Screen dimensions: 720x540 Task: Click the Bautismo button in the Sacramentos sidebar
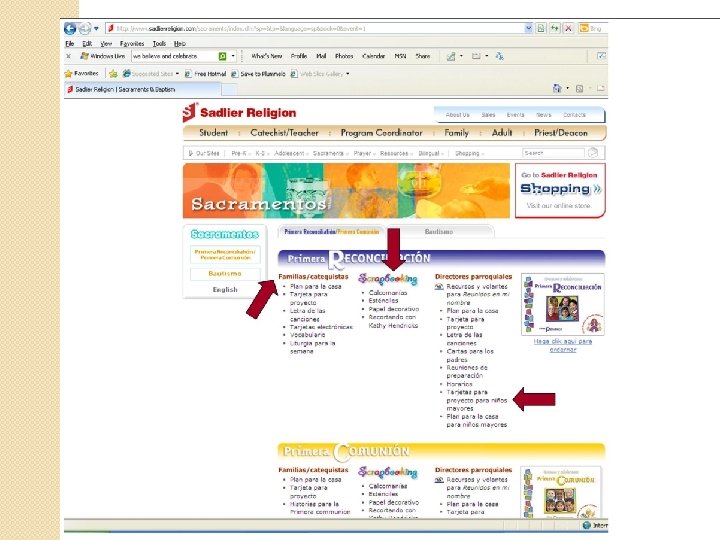coord(225,274)
